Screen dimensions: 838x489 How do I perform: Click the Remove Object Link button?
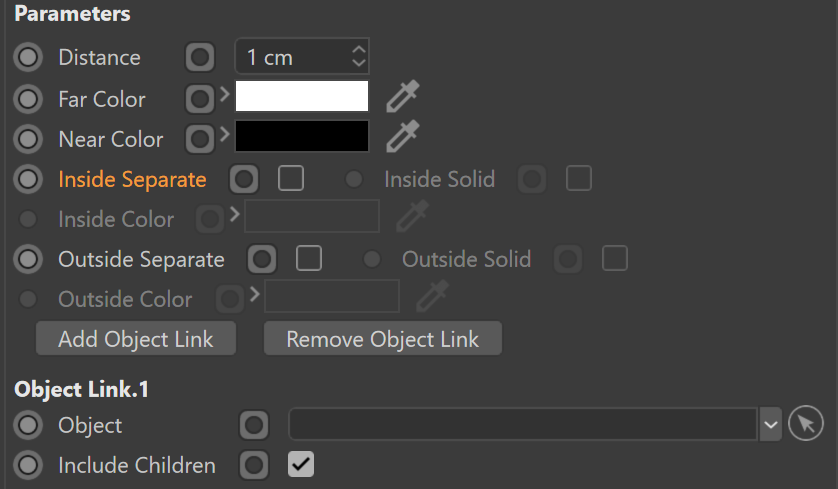[383, 338]
